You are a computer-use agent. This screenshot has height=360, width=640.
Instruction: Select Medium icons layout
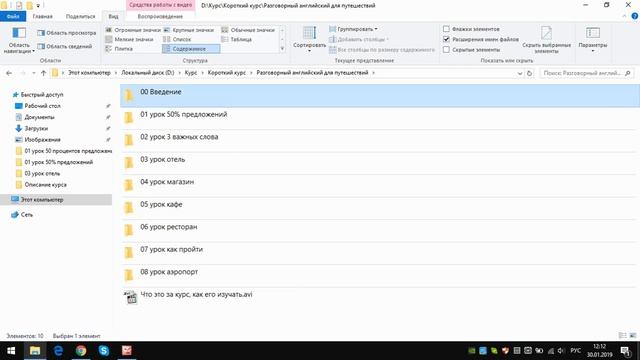click(x=248, y=30)
